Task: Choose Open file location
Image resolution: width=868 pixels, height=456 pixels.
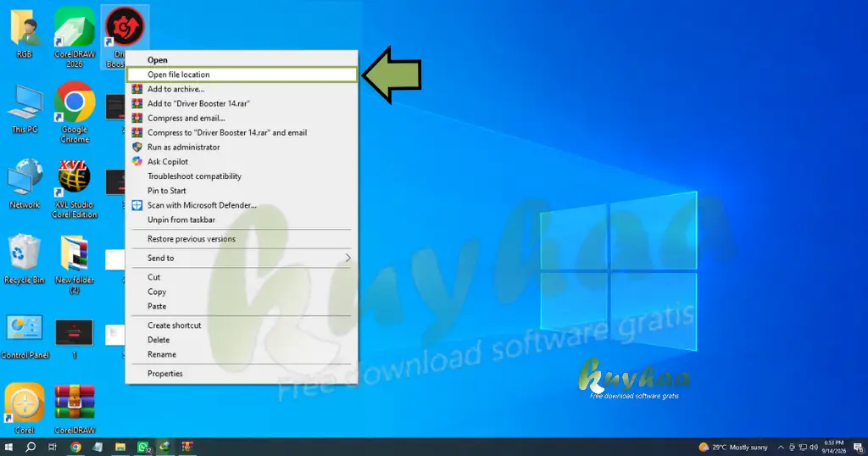Action: pyautogui.click(x=242, y=74)
